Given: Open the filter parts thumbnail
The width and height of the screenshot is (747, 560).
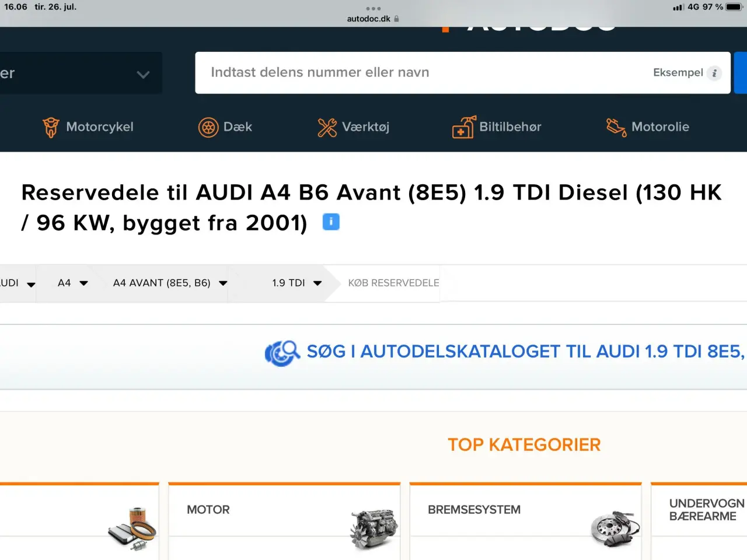Looking at the screenshot, I should point(132,528).
